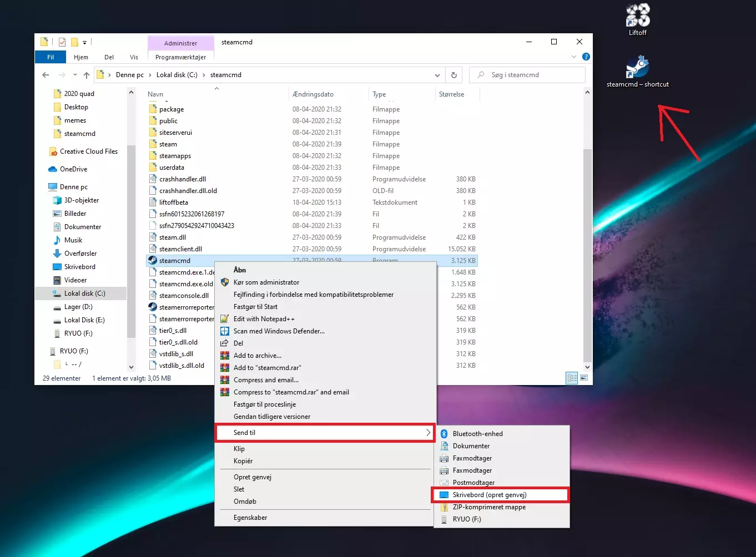Select Kør som administrator in context menu
The width and height of the screenshot is (756, 557).
(x=266, y=282)
